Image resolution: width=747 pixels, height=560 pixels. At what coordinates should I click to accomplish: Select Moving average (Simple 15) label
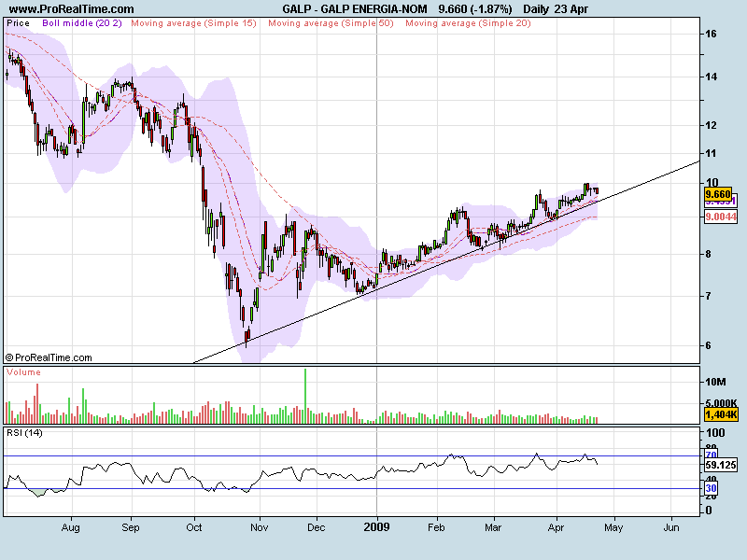pos(193,23)
